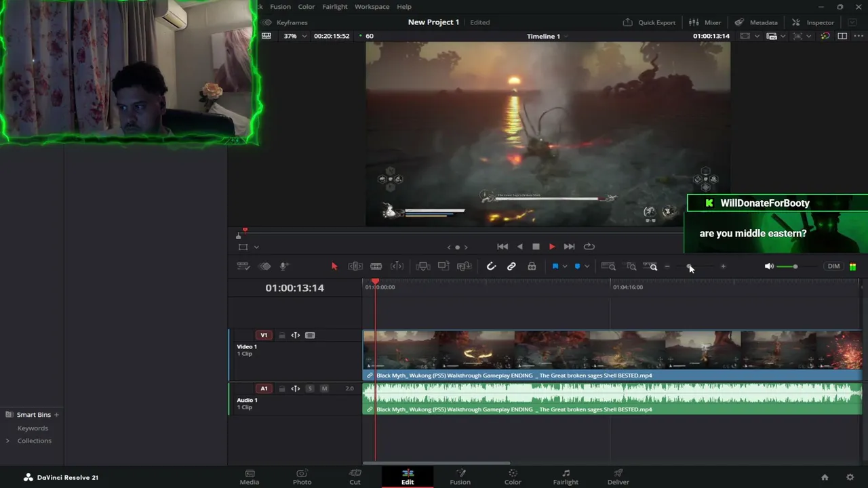The image size is (868, 488).
Task: Disable the Video 1 track
Action: (310, 335)
